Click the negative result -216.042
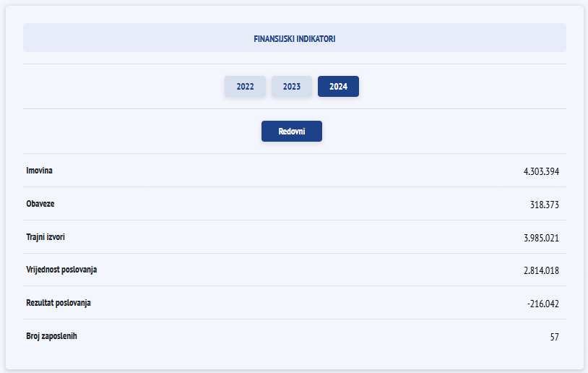 (543, 304)
